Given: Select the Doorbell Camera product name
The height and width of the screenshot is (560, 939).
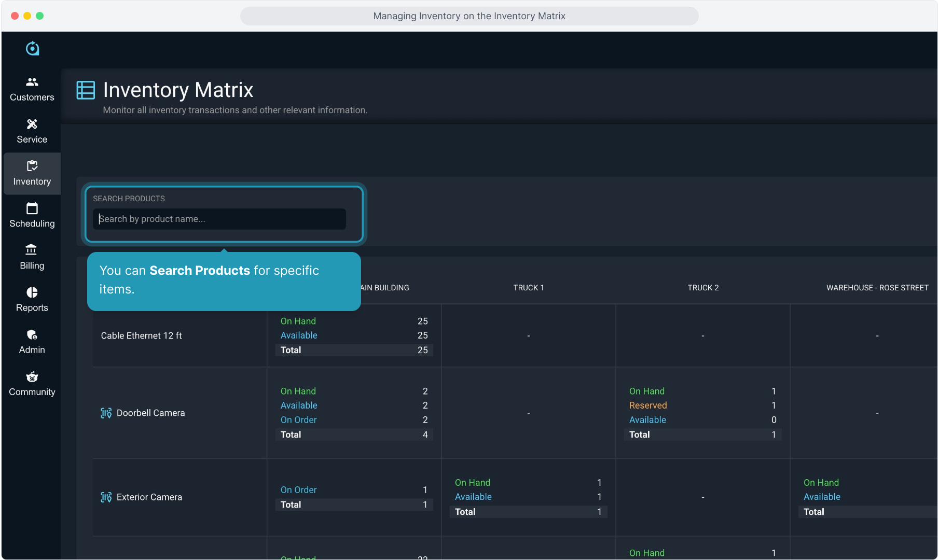Looking at the screenshot, I should pos(150,413).
